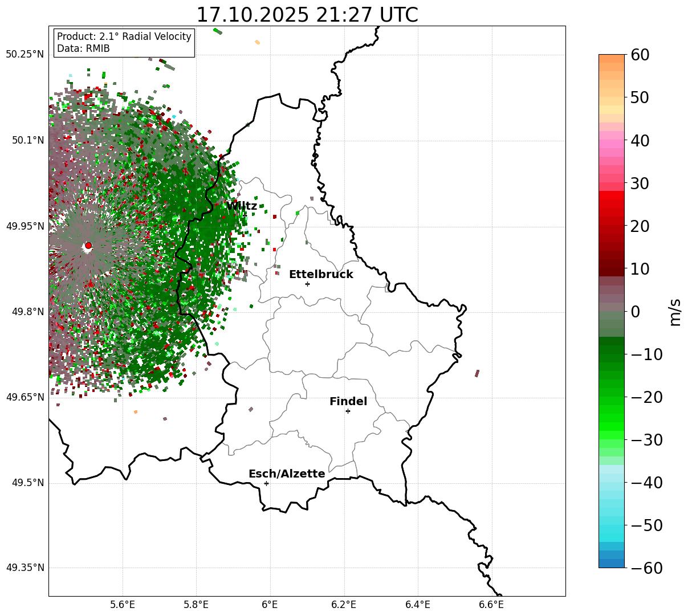Click the red radar site marker

tap(88, 246)
